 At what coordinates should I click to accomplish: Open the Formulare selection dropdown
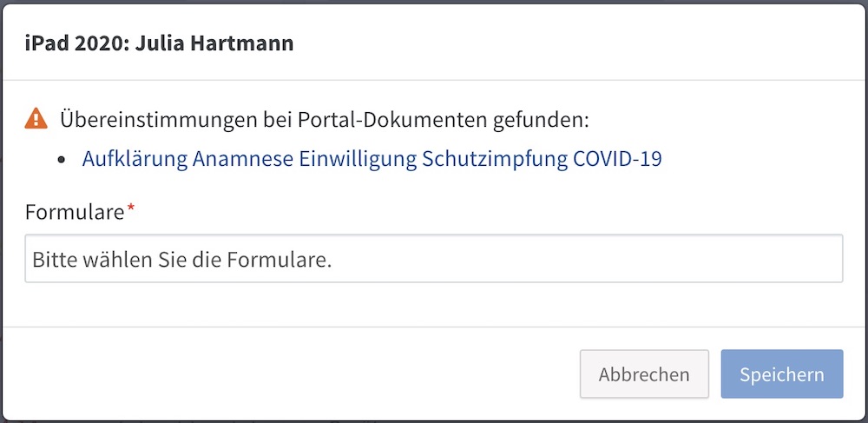[x=434, y=259]
